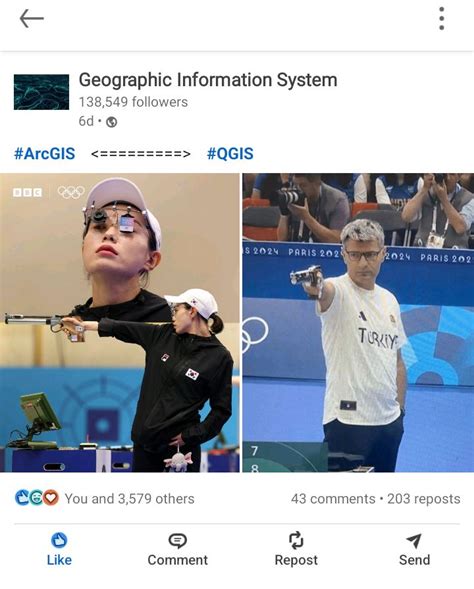Click the globe public visibility icon

point(112,122)
